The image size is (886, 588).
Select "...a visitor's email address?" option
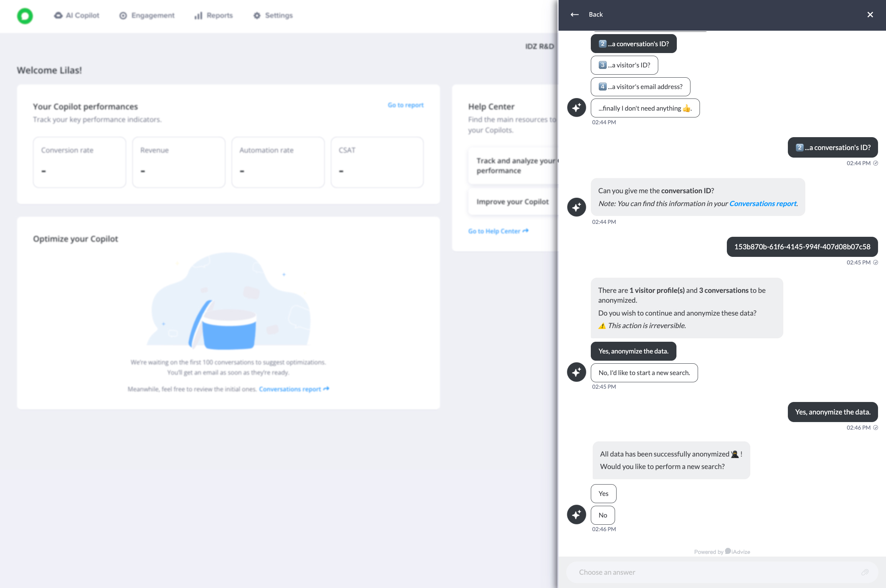pos(640,87)
